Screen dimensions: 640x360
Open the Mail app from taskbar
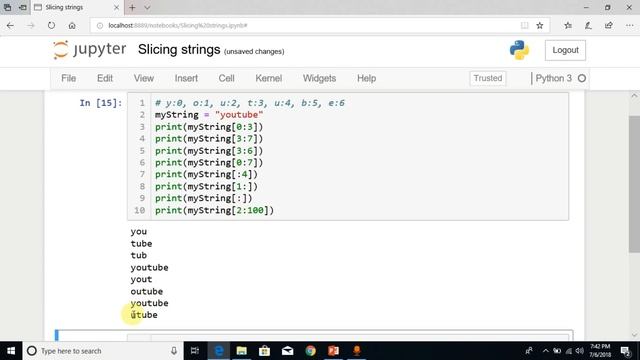coord(287,351)
